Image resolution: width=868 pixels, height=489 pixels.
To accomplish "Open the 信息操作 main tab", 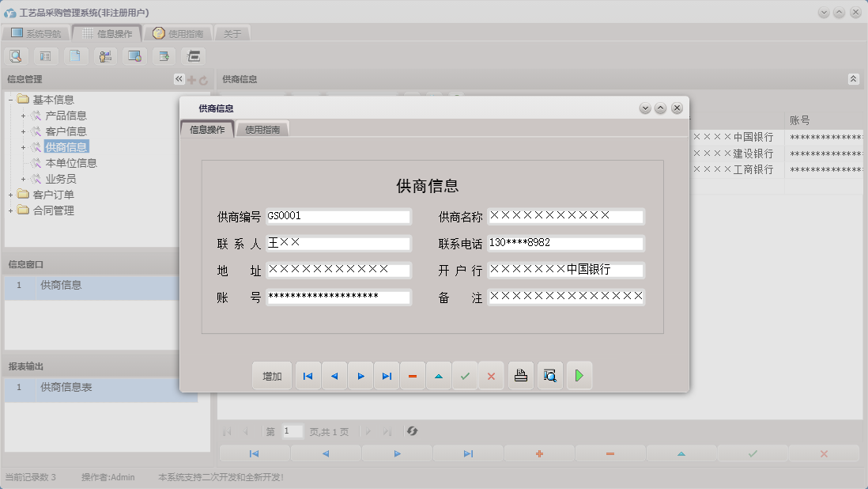I will click(x=108, y=33).
